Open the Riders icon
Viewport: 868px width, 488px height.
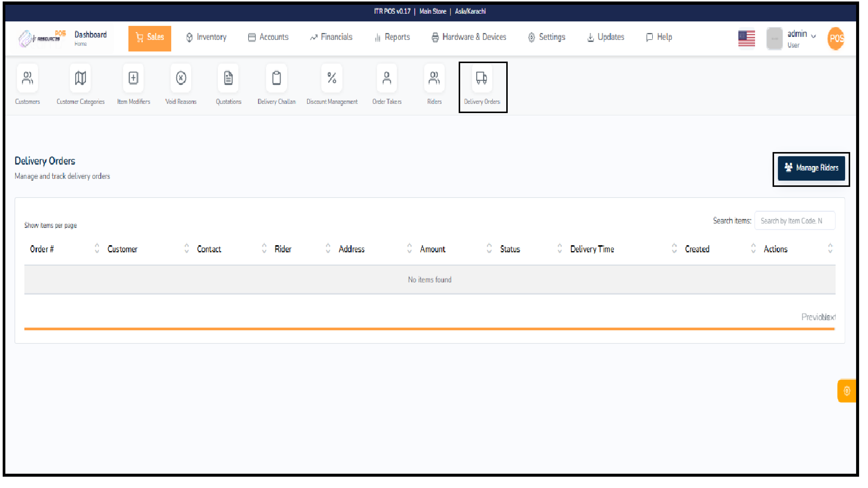tap(434, 84)
